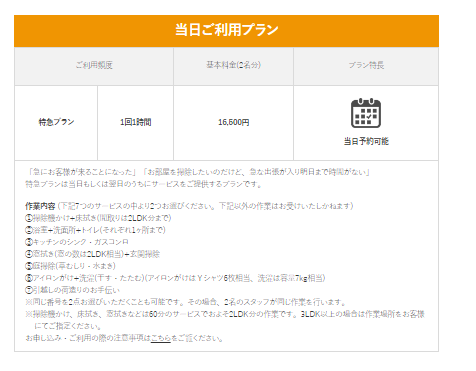Click item ⑥ アイロンがけ+洗濯 line
Viewport: 476px width, 371px height.
[175, 278]
